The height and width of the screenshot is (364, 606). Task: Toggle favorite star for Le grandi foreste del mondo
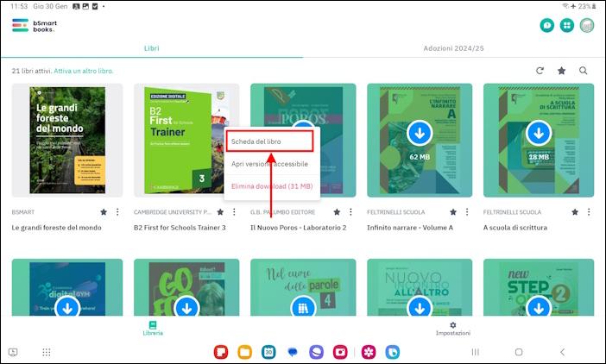click(x=104, y=212)
